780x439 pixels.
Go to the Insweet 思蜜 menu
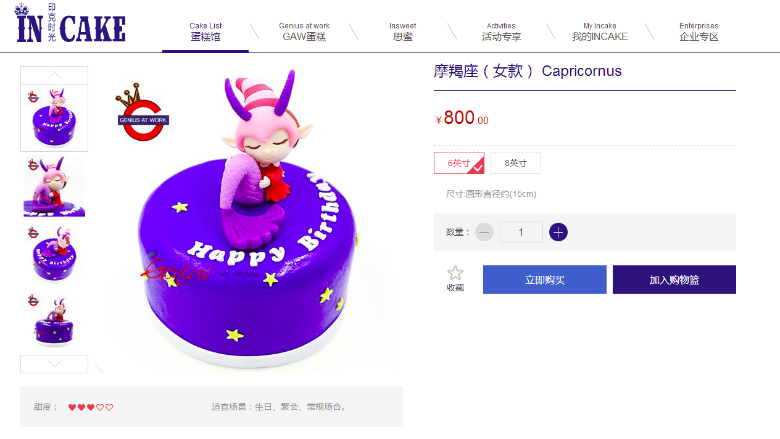point(402,31)
